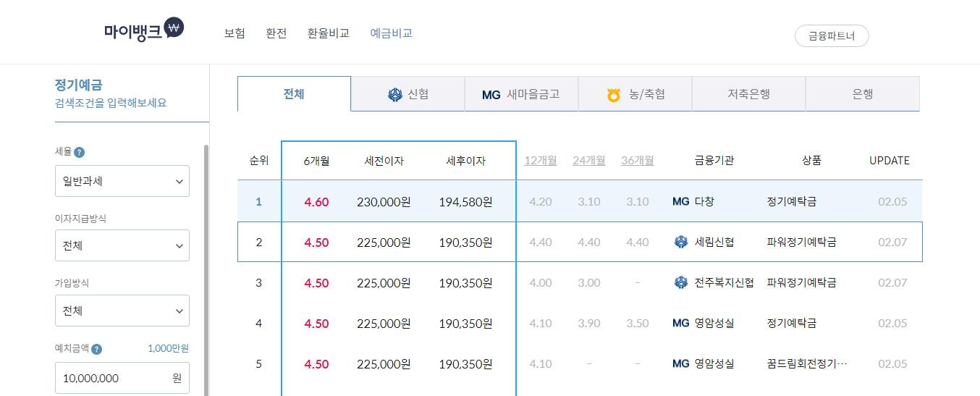This screenshot has width=980, height=396.
Task: Click the 24개월 column header link
Action: tap(589, 161)
